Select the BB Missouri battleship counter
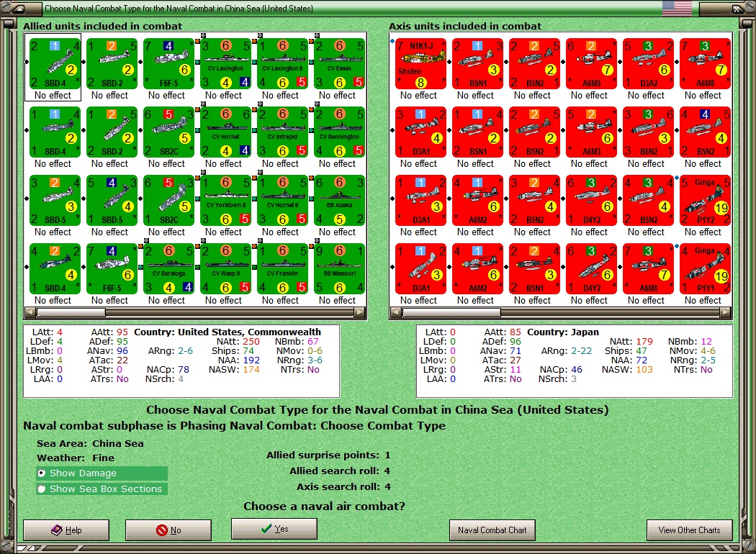756x554 pixels. [x=339, y=269]
